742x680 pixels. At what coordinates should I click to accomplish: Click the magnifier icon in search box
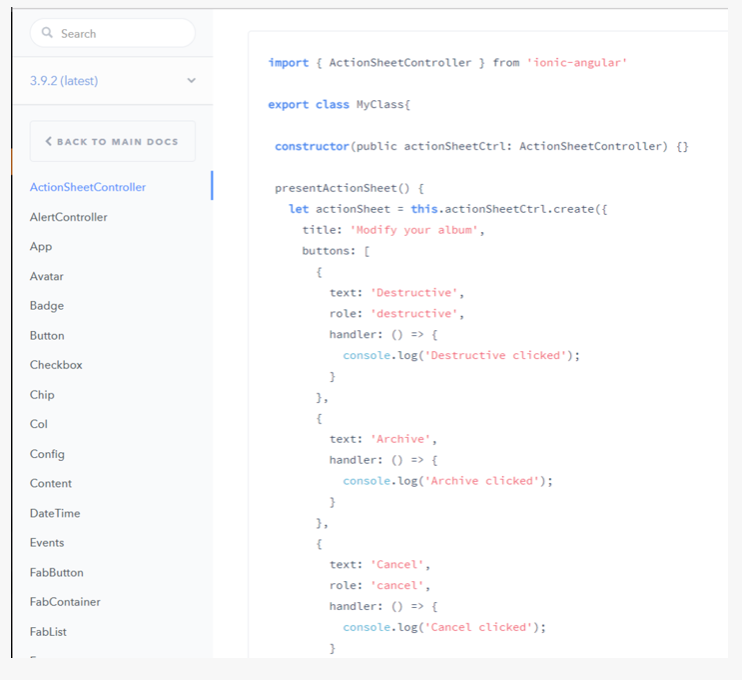pyautogui.click(x=47, y=33)
